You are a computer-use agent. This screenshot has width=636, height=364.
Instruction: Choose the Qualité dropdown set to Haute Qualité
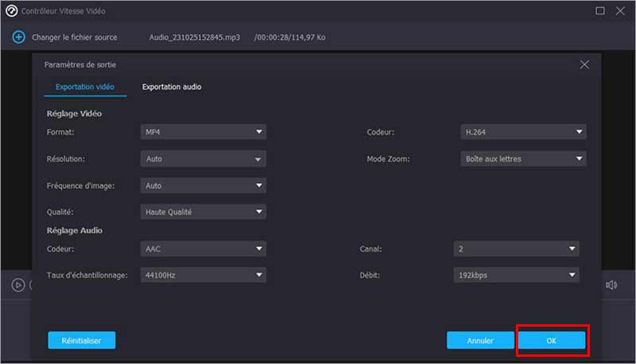[204, 212]
